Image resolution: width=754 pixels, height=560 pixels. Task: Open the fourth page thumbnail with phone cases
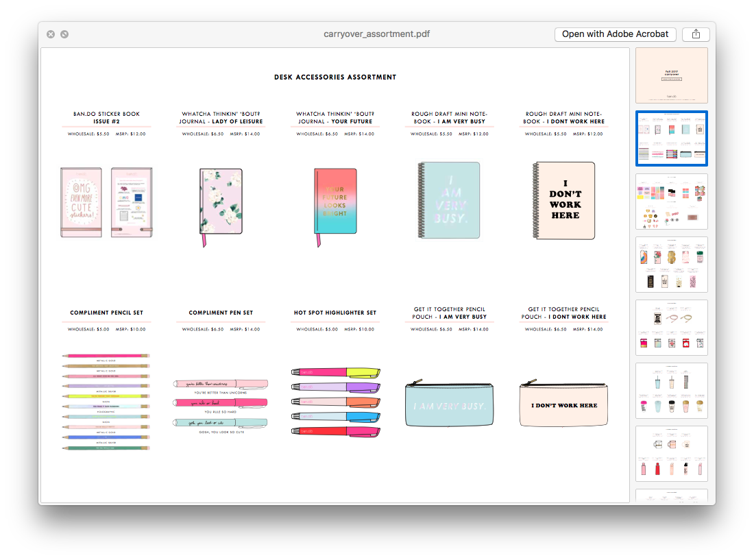[671, 265]
